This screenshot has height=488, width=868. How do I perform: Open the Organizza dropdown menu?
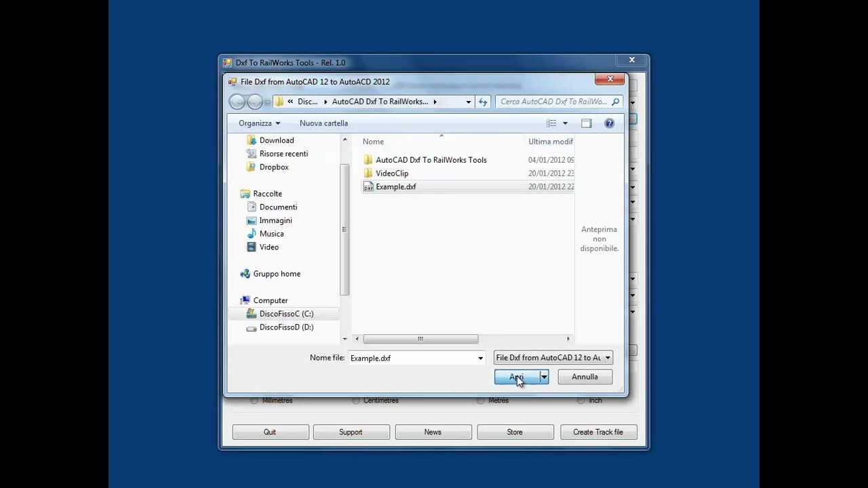point(259,123)
